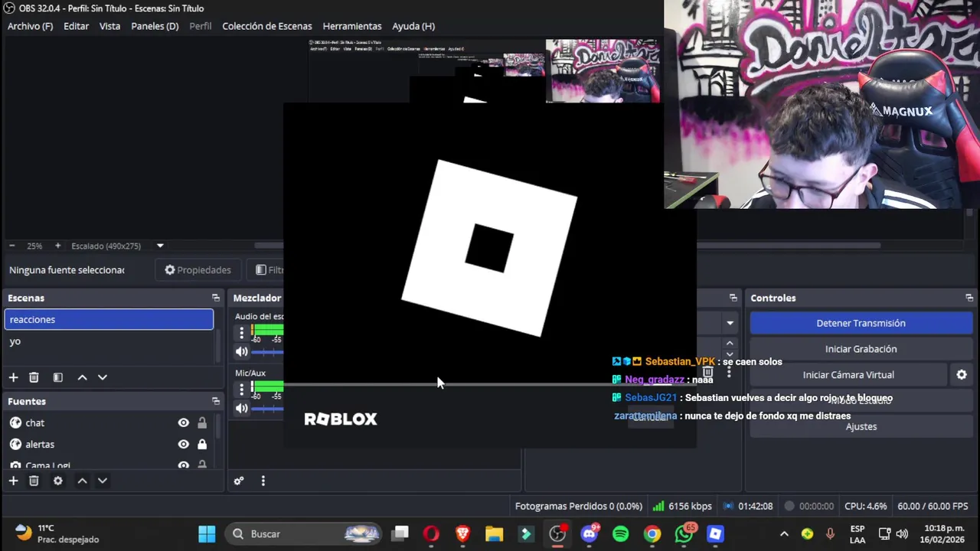Screen dimensions: 980x551
Task: Add a new scene with plus icon
Action: pyautogui.click(x=13, y=377)
